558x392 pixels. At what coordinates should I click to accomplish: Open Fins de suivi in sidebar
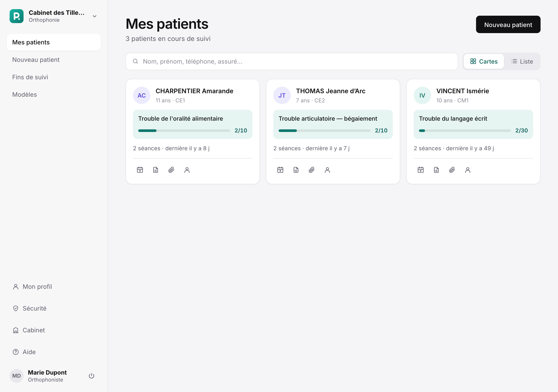[54, 77]
